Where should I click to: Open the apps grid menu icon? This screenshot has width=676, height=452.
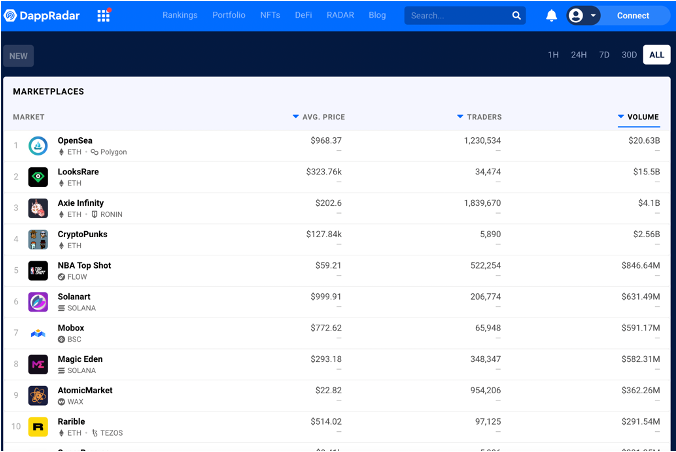[x=104, y=16]
